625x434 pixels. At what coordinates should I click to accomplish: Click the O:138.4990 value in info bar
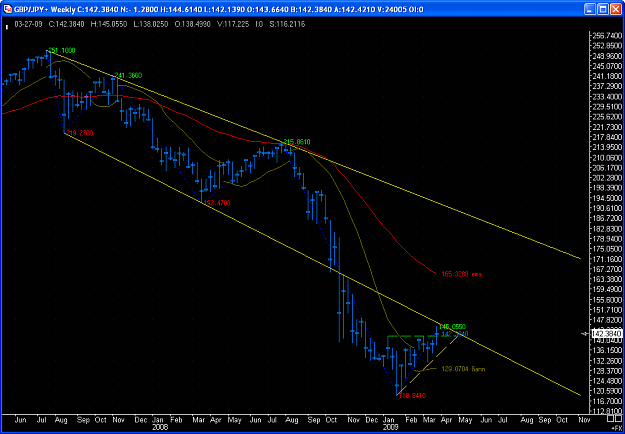coord(193,24)
